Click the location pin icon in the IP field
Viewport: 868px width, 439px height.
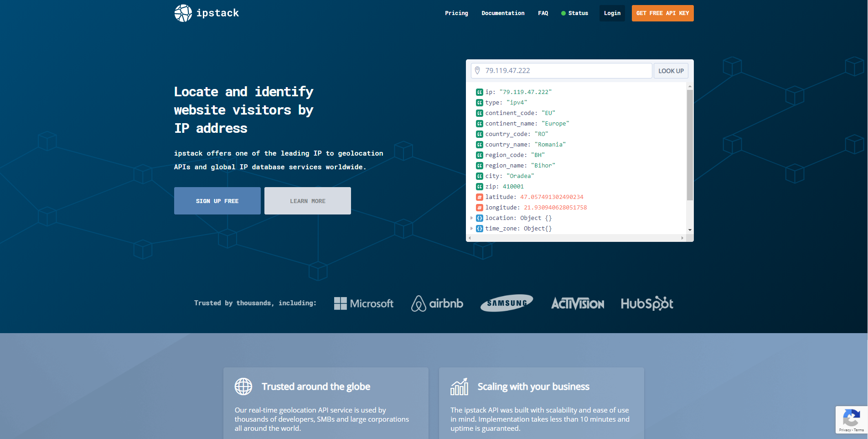click(x=477, y=70)
